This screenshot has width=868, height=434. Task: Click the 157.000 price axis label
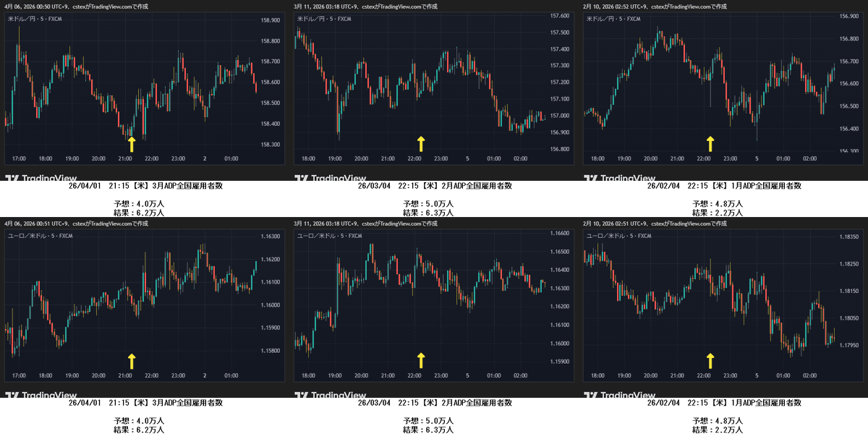[x=560, y=116]
